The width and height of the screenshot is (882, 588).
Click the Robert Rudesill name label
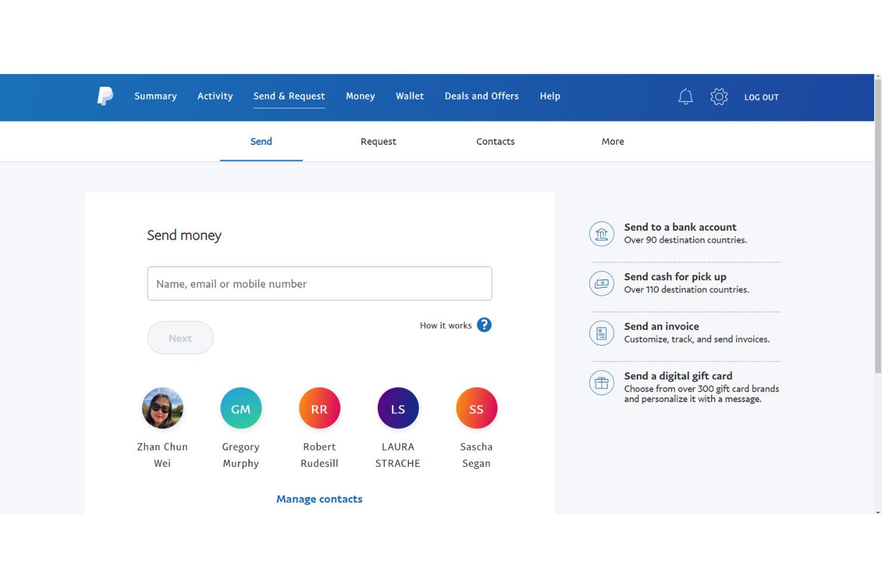click(x=319, y=455)
